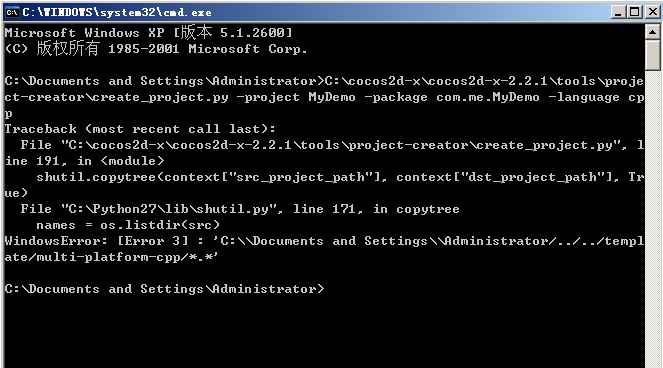Click the last prompt line ending Administrator>
The image size is (663, 368).
164,289
